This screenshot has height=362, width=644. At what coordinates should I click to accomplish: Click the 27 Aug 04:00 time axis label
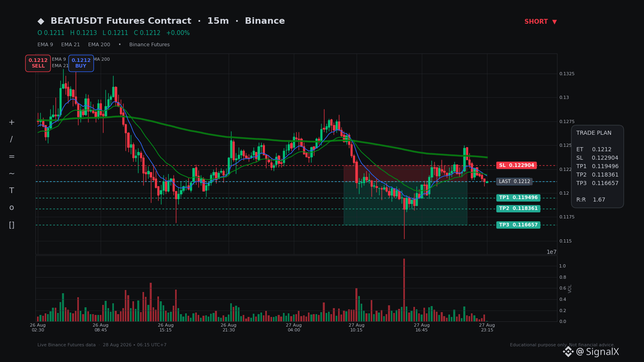(x=294, y=327)
